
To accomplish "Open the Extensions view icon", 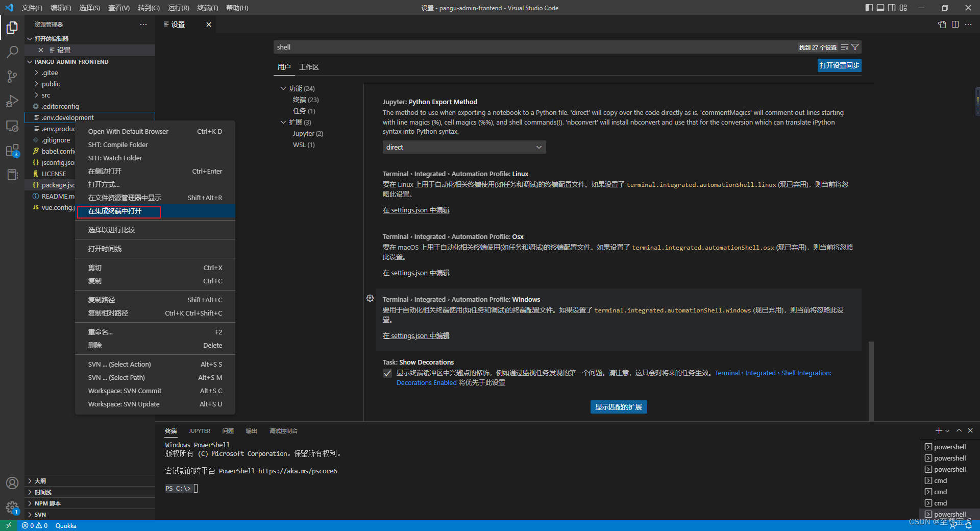I will 12,151.
